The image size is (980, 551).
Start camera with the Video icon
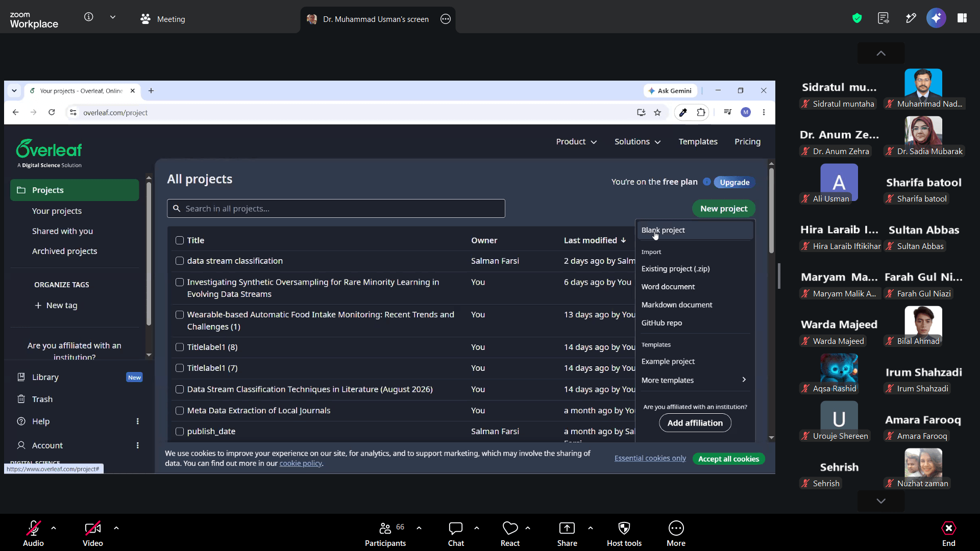(x=93, y=528)
